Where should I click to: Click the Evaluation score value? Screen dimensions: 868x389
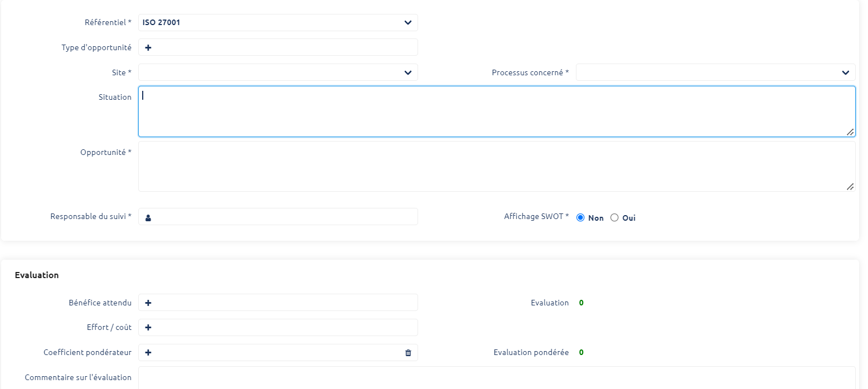(581, 303)
